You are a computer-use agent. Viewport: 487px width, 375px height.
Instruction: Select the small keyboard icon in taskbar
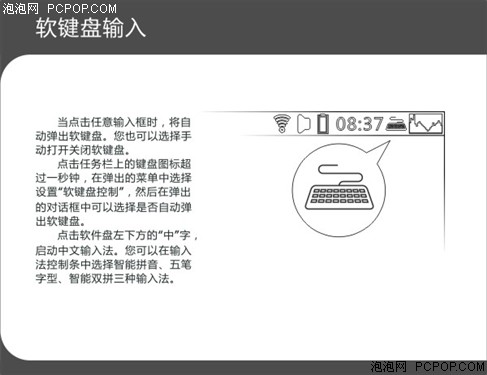click(396, 124)
